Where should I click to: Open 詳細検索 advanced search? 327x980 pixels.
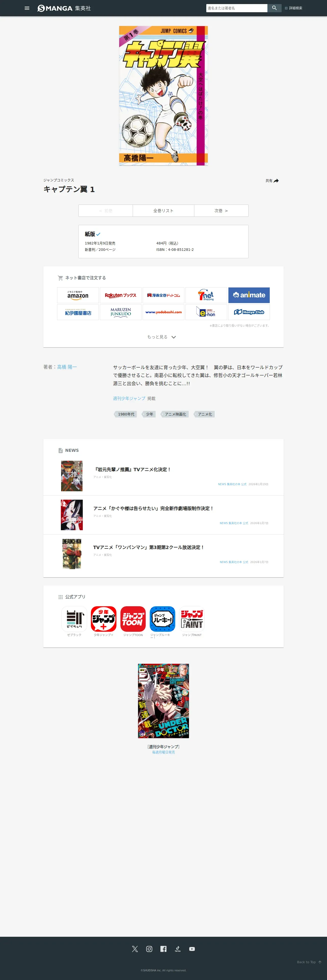point(293,8)
